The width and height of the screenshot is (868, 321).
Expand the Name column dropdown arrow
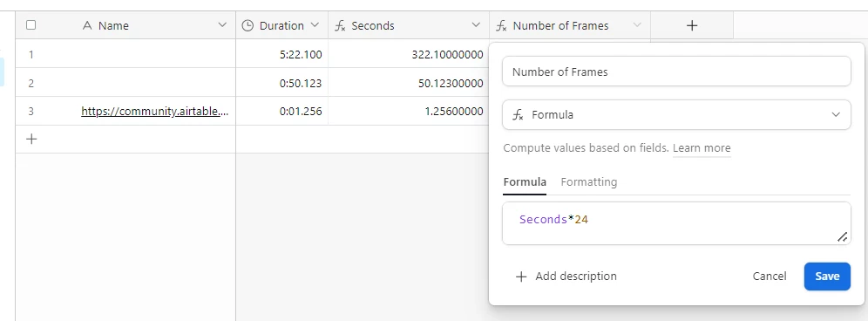[x=222, y=25]
